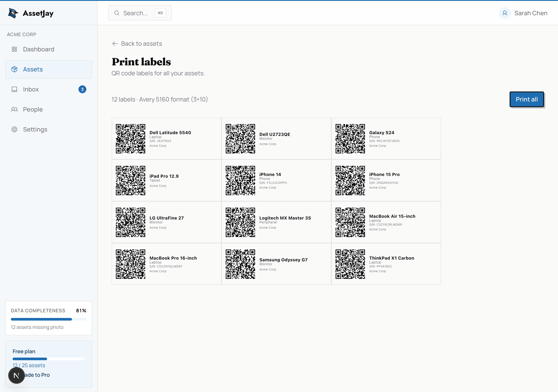Click the dark N circle near bottom left
The image size is (558, 392).
click(x=16, y=375)
